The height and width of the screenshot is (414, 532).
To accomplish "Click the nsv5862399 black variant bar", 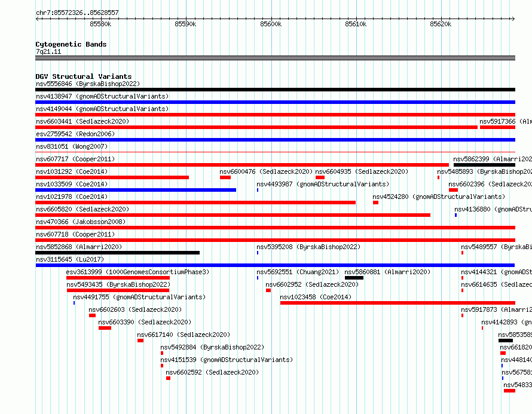I will pos(485,165).
